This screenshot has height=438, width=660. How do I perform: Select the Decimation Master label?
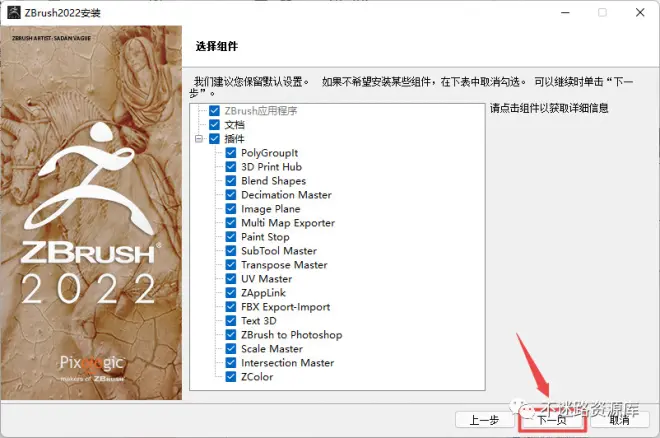click(286, 194)
